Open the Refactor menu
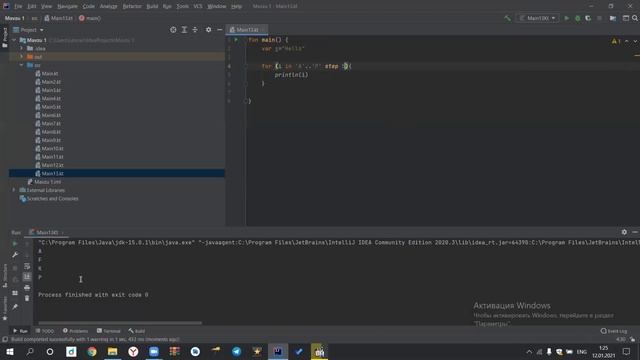This screenshot has width=640, height=360. point(132,6)
